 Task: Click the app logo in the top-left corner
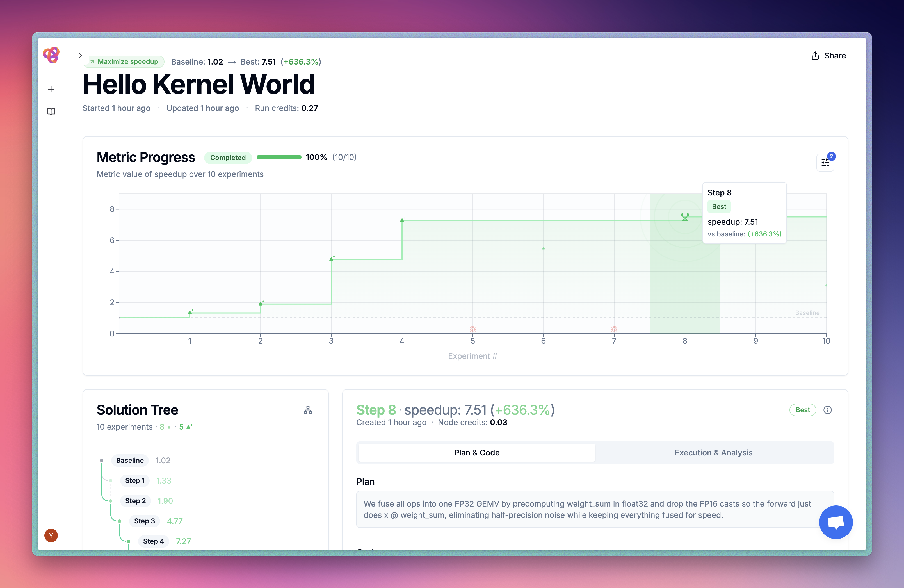coord(51,55)
